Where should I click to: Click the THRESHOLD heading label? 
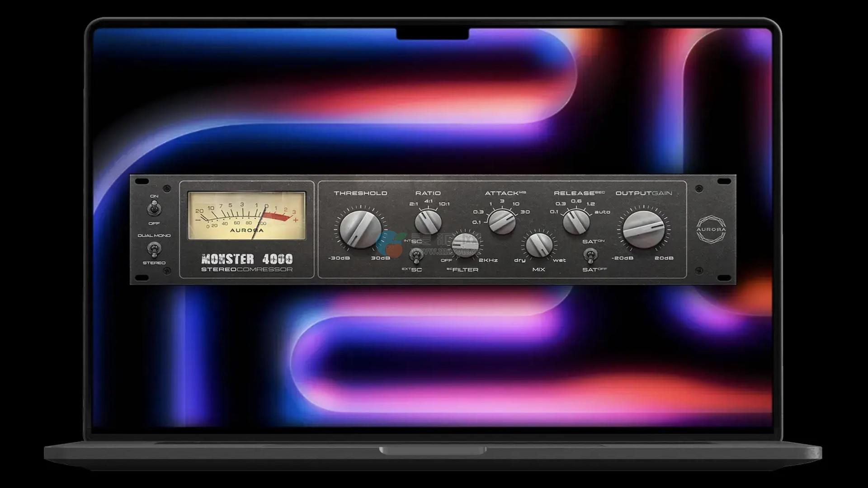point(360,193)
